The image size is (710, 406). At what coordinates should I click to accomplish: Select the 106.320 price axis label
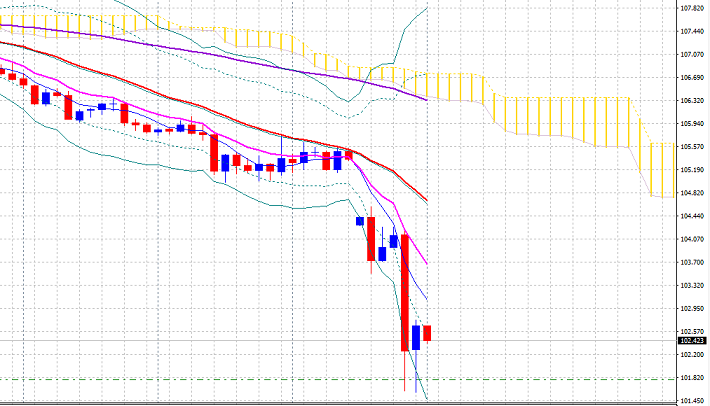pyautogui.click(x=692, y=100)
